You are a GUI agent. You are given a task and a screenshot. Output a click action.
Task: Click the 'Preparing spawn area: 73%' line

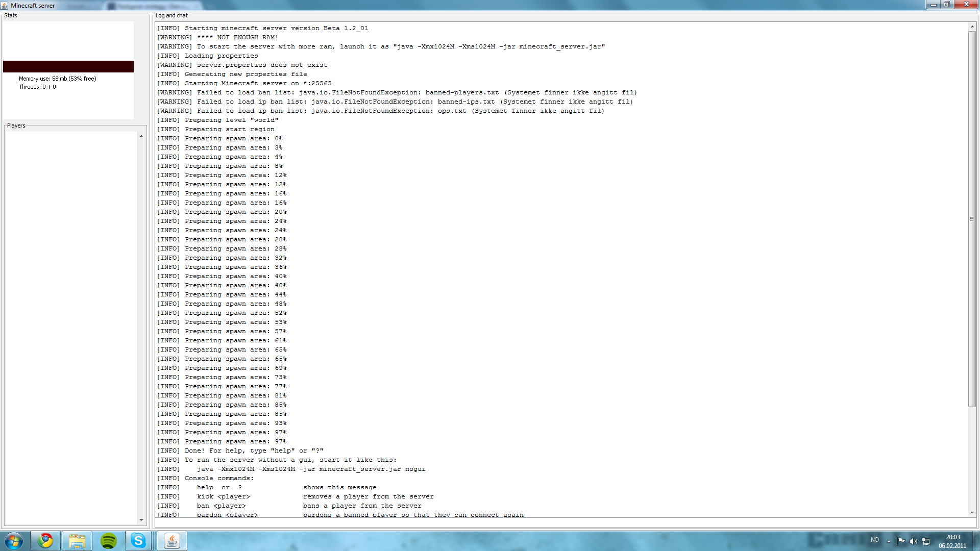tap(222, 377)
